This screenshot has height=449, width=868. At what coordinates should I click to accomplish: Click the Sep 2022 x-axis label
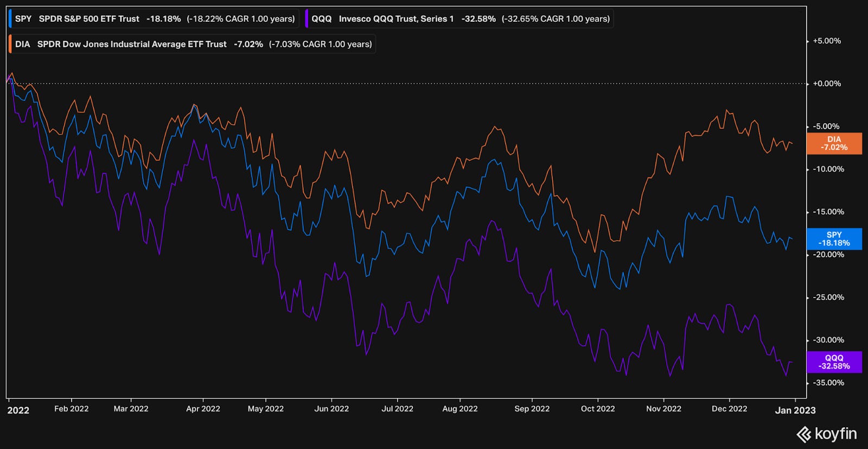pos(532,409)
